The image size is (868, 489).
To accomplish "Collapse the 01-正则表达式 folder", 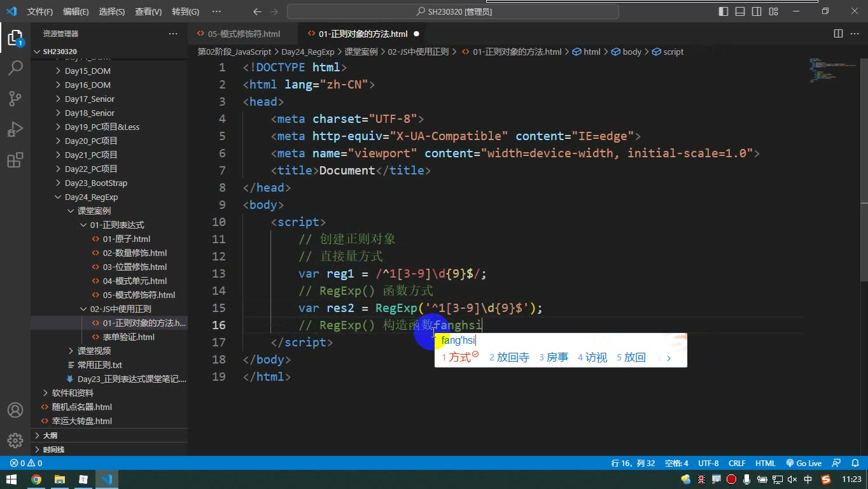I will [x=116, y=225].
